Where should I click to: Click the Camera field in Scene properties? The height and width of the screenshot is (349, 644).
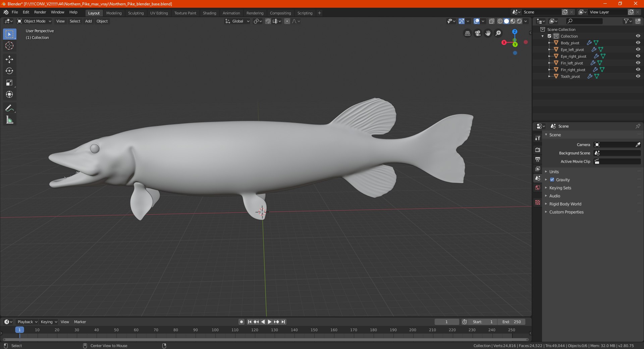tap(617, 145)
